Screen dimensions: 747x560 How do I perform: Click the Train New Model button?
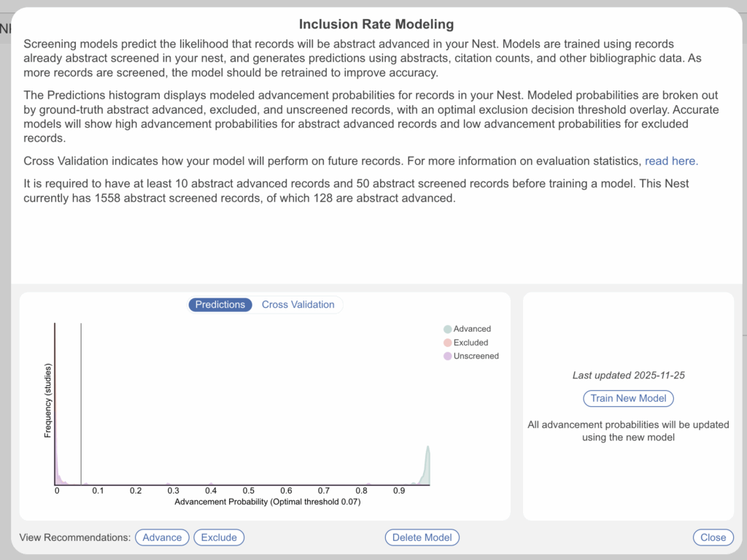[628, 398]
